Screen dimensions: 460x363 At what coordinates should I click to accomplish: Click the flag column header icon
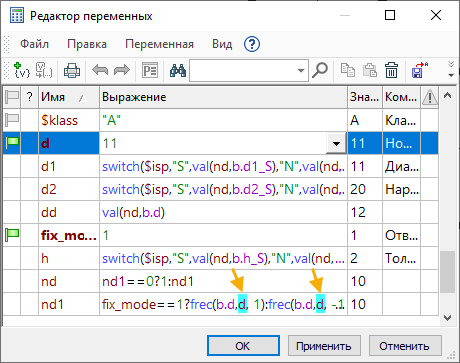tap(12, 97)
